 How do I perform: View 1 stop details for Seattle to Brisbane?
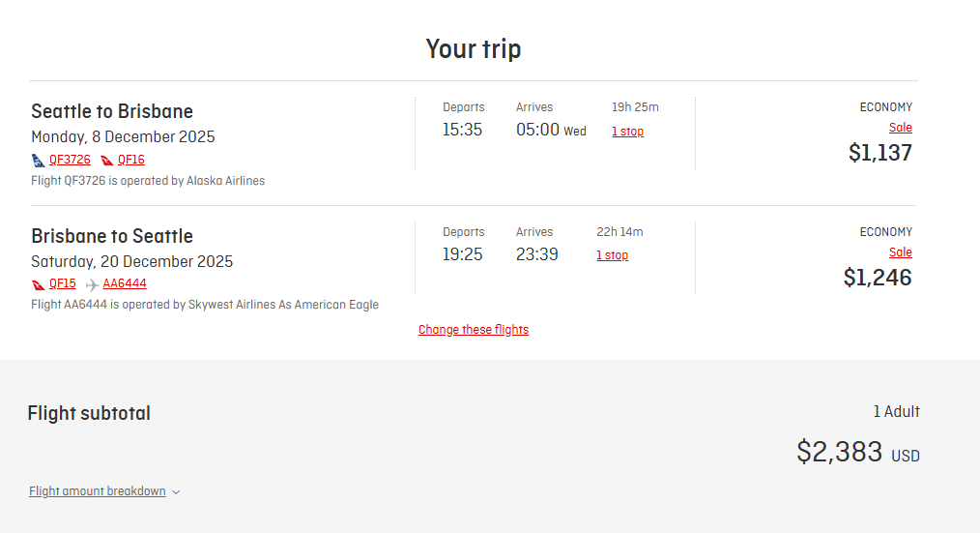pyautogui.click(x=627, y=132)
